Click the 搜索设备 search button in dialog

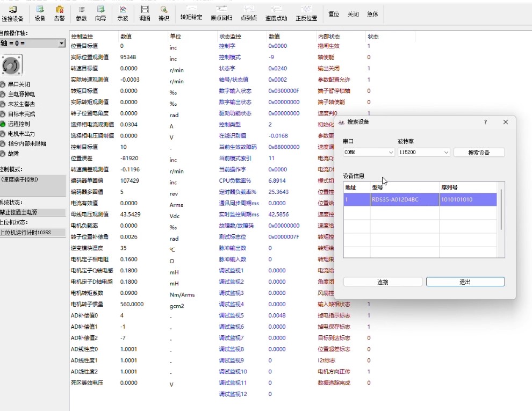(479, 153)
